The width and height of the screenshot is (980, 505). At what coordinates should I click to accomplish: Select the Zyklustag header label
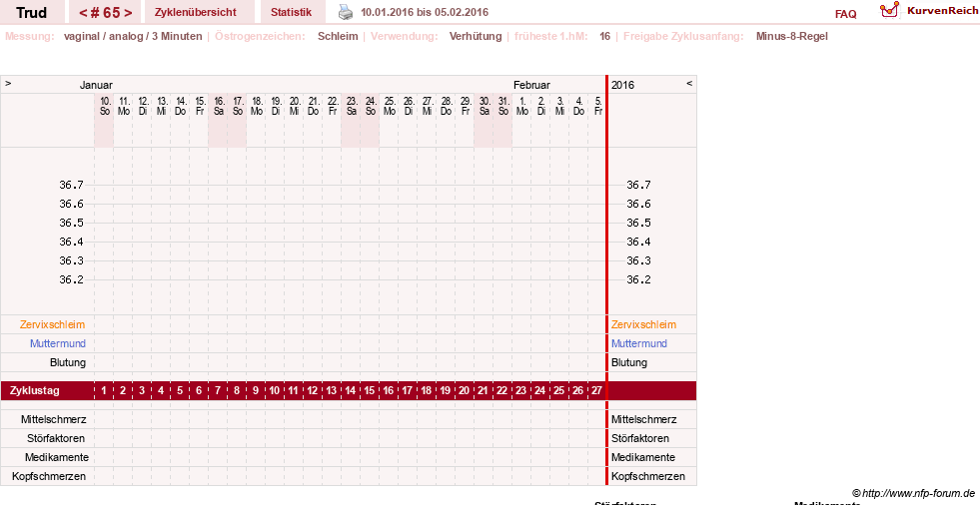pyautogui.click(x=35, y=391)
